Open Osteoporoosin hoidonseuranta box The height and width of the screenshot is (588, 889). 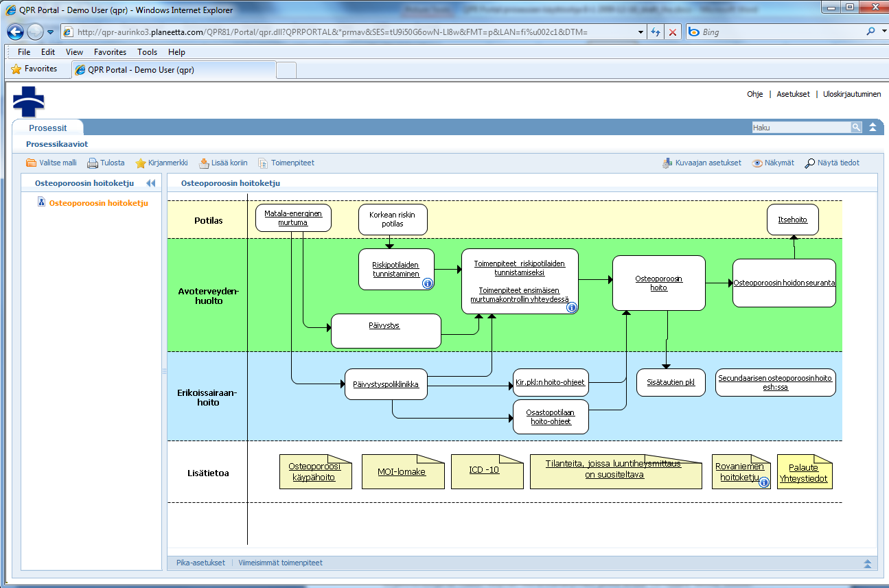(784, 283)
